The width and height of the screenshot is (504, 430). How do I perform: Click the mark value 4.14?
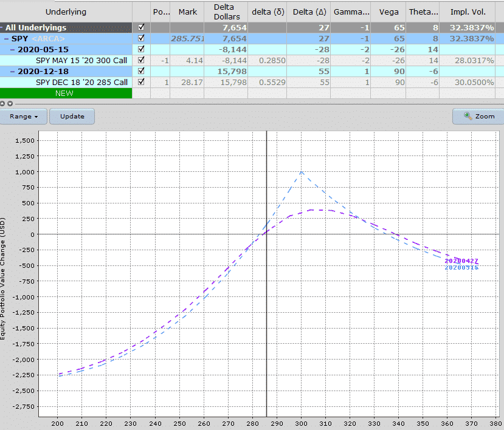pyautogui.click(x=195, y=60)
